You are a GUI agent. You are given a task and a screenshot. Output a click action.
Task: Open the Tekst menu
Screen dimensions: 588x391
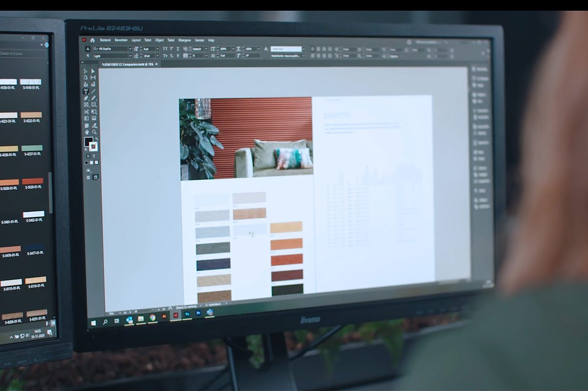(148, 40)
